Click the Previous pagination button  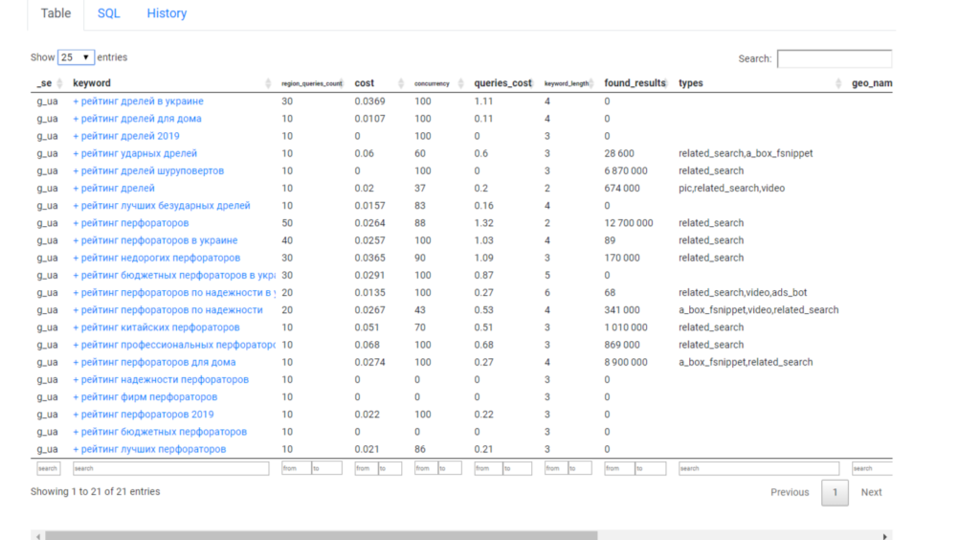(x=790, y=492)
